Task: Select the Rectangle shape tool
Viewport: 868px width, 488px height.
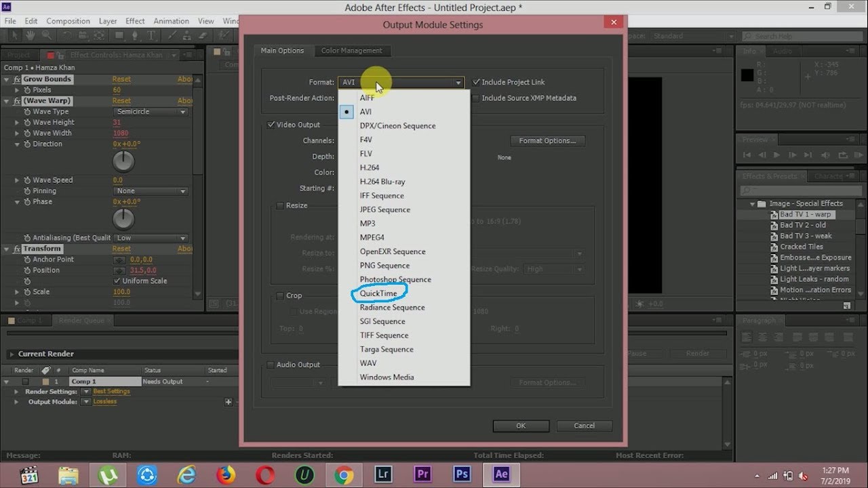Action: click(119, 35)
